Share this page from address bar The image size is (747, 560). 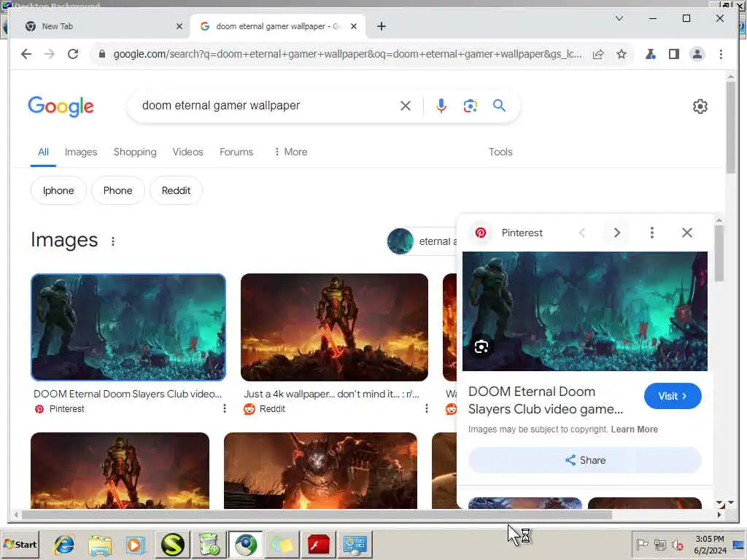click(x=598, y=54)
